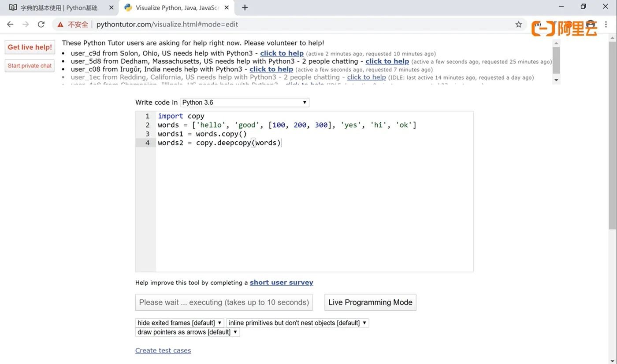This screenshot has width=617, height=364.
Task: Click help link for user_1ec from Redding
Action: 366,77
